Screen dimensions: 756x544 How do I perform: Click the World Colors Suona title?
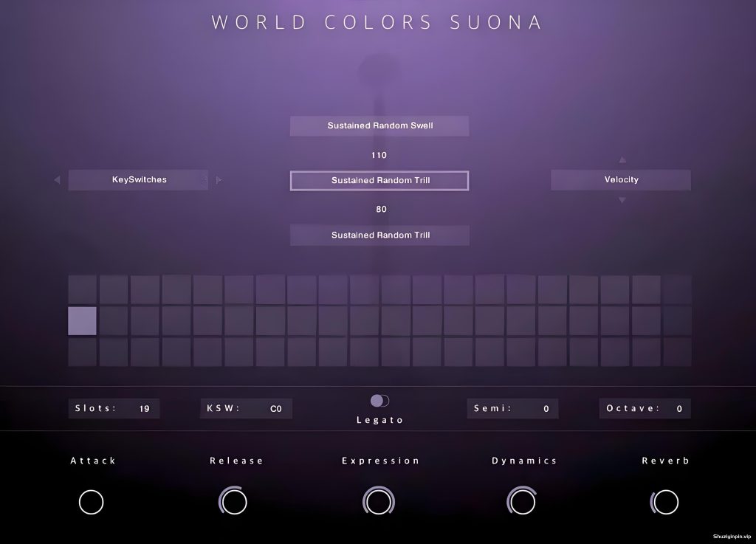[377, 22]
